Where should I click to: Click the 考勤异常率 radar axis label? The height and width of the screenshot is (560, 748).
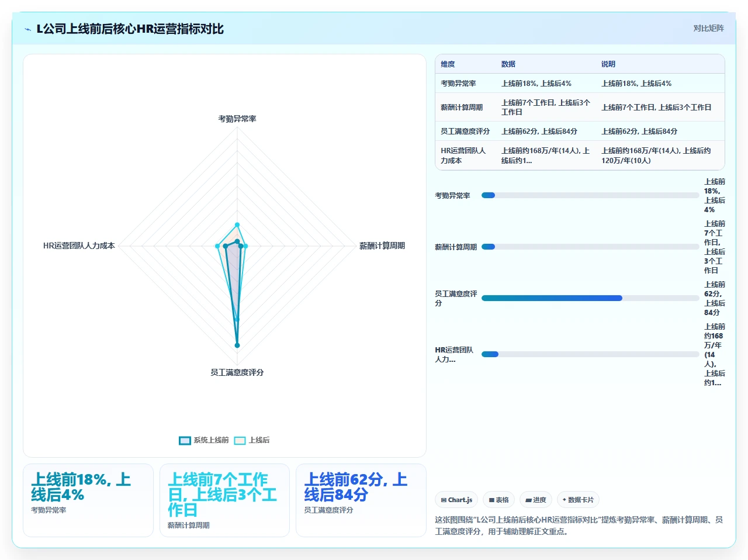tap(237, 119)
